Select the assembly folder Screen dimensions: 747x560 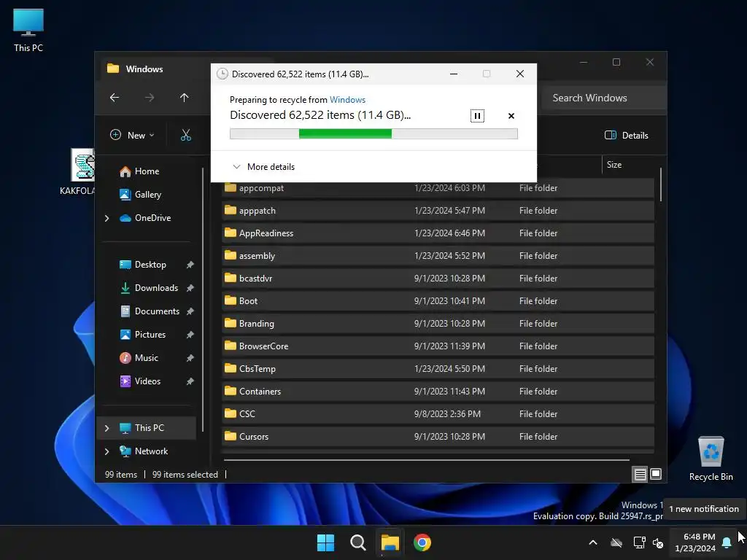(x=438, y=256)
